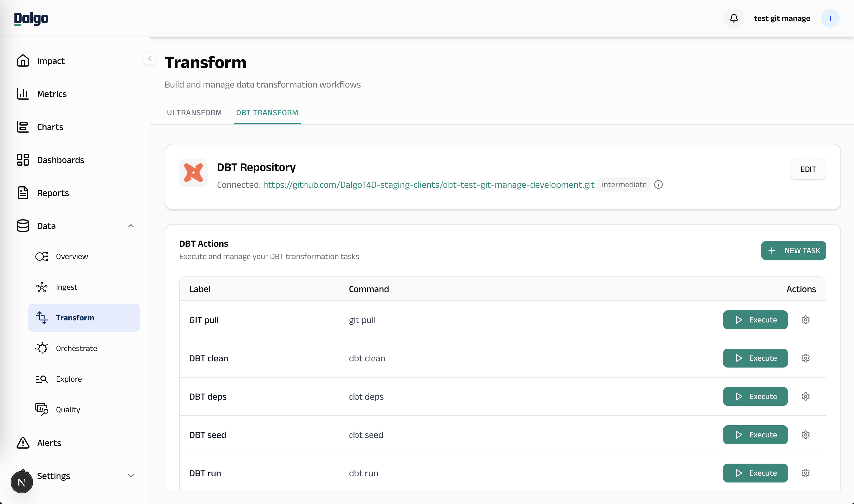Switch to the UI TRANSFORM tab
Image resolution: width=854 pixels, height=504 pixels.
(x=194, y=113)
